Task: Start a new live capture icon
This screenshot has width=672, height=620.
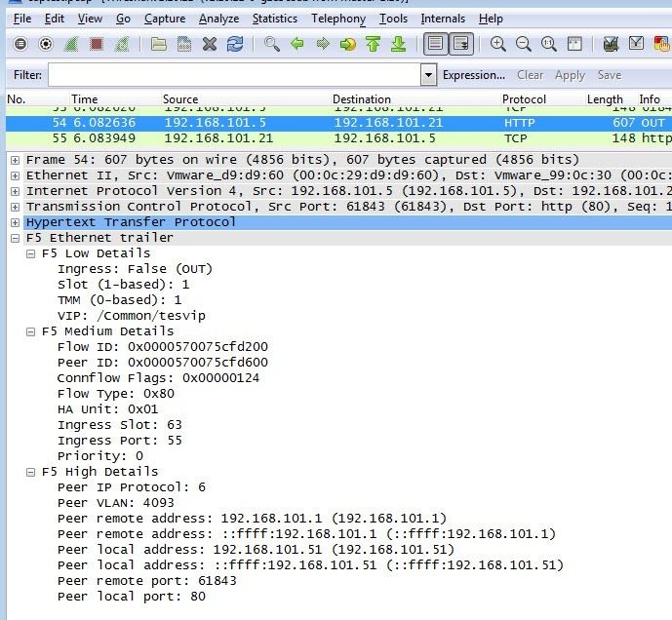Action: click(x=71, y=44)
